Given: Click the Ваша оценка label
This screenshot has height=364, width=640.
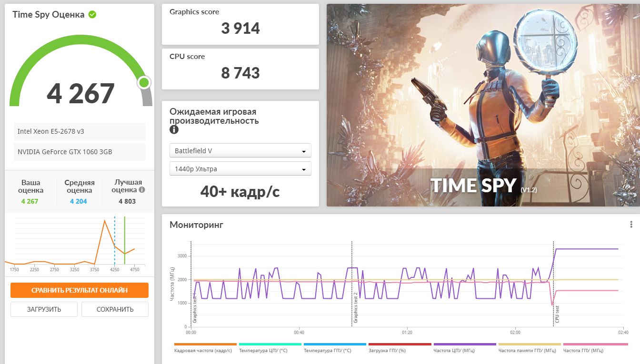Looking at the screenshot, I should click(31, 186).
